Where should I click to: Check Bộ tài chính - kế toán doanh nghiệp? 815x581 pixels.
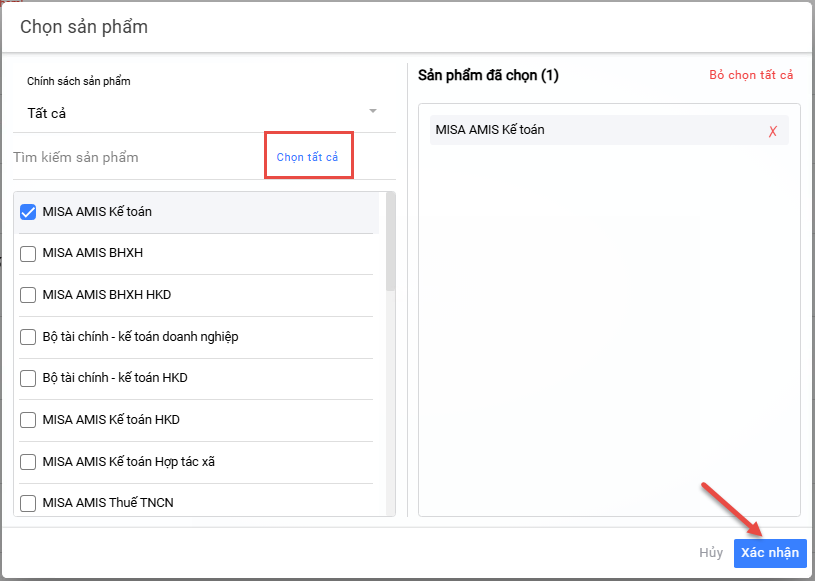(x=28, y=337)
